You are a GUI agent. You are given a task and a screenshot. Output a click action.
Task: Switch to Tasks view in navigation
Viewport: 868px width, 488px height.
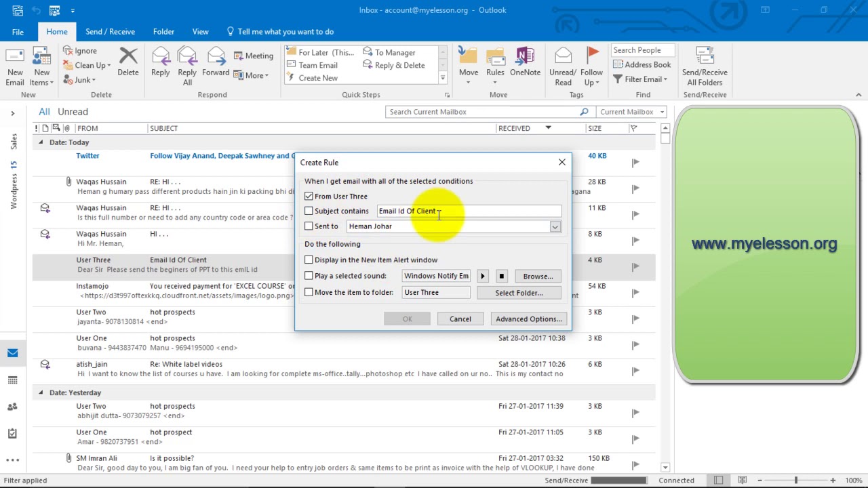click(12, 434)
